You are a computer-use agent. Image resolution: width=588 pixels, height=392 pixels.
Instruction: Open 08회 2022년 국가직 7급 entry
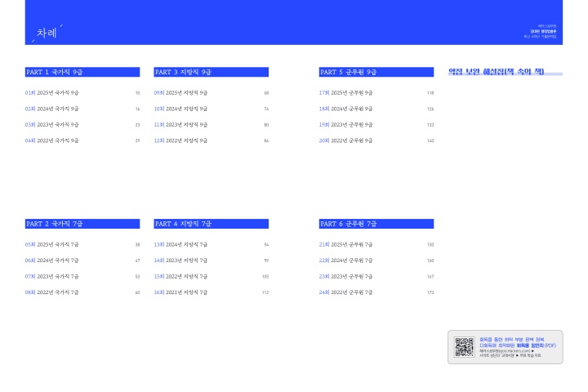click(x=52, y=292)
